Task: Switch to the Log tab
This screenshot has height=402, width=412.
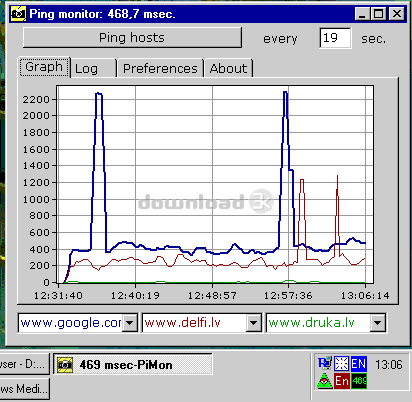Action: point(94,68)
